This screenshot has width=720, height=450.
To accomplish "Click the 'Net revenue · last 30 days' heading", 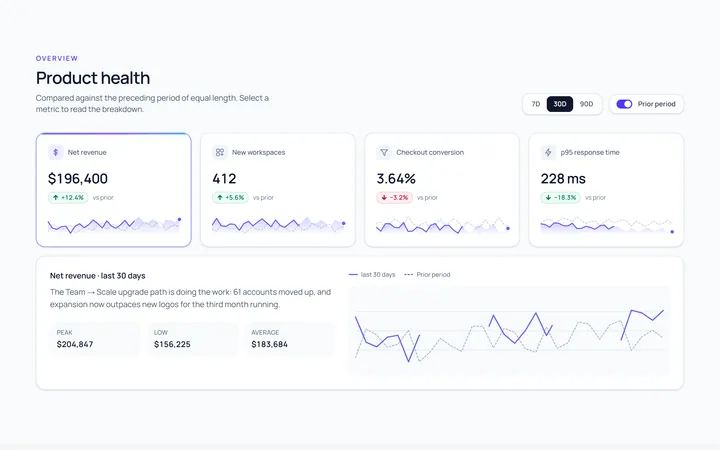I will pos(98,276).
